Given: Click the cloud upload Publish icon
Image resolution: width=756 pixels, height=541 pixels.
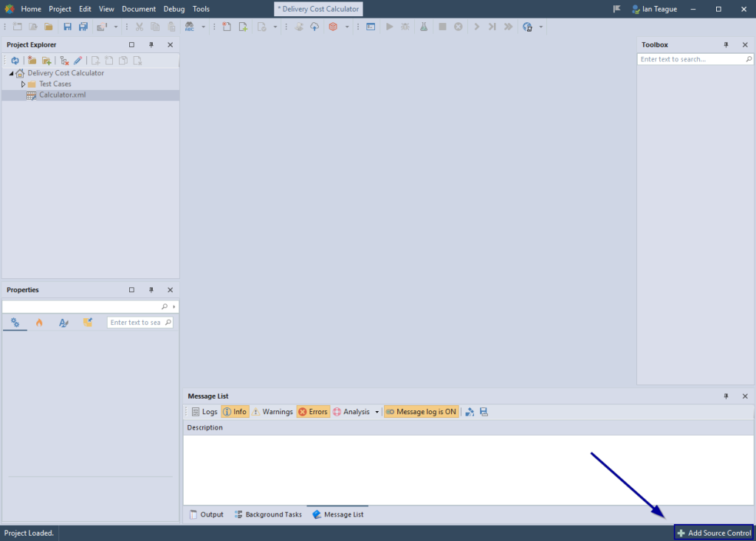Looking at the screenshot, I should click(315, 27).
